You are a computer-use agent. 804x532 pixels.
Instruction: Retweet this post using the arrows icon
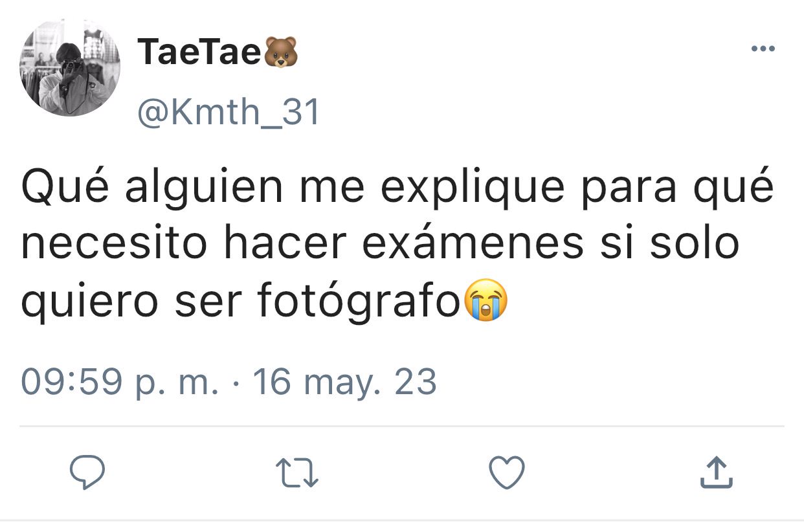(x=296, y=473)
